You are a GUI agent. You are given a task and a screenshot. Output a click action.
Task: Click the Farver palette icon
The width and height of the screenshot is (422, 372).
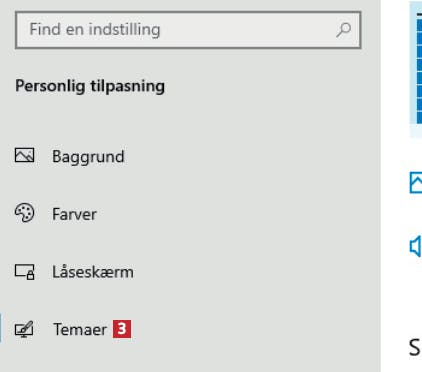(24, 213)
